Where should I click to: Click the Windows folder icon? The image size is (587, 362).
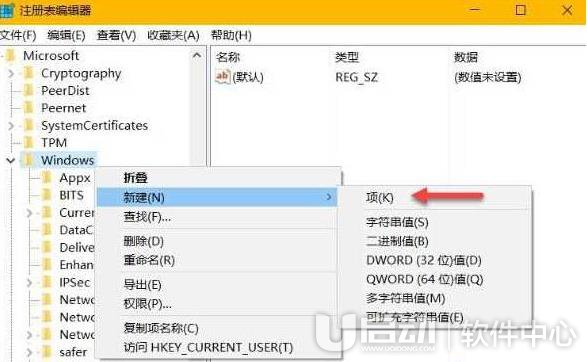pos(28,160)
